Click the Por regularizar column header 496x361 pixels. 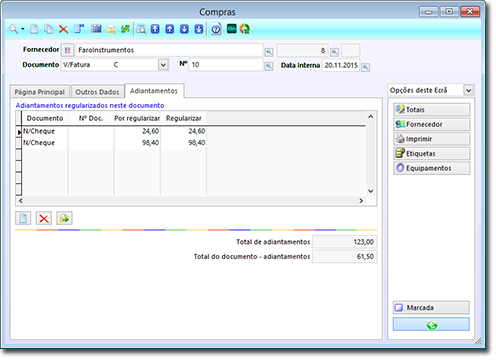pos(137,118)
